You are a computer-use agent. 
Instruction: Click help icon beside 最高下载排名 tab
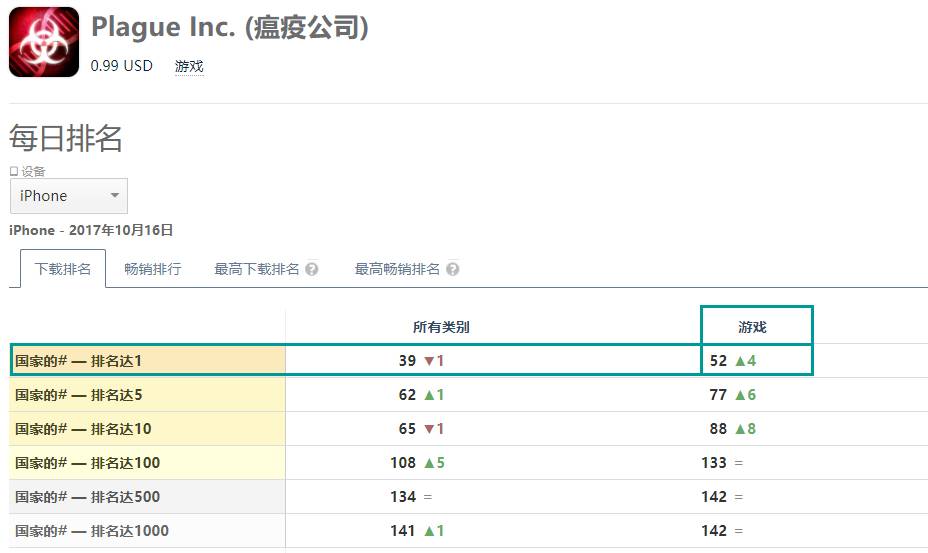tap(312, 269)
